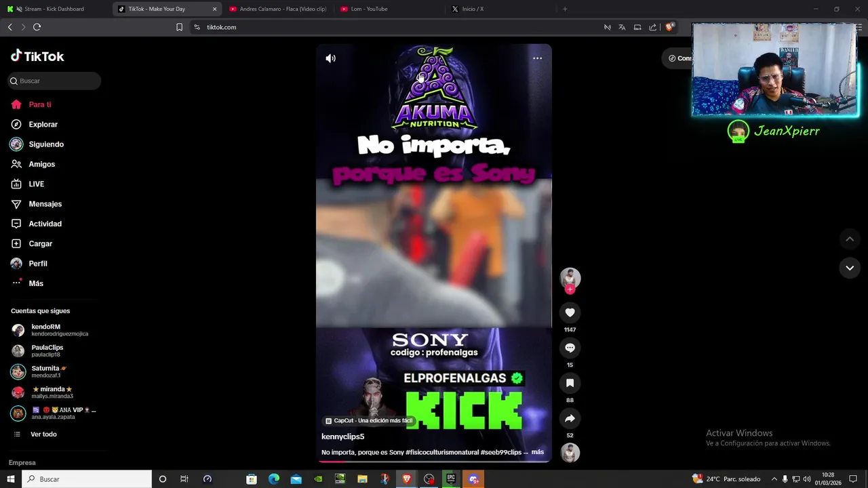
Task: Open the #fisicoculturismonatural hashtag
Action: [441, 452]
